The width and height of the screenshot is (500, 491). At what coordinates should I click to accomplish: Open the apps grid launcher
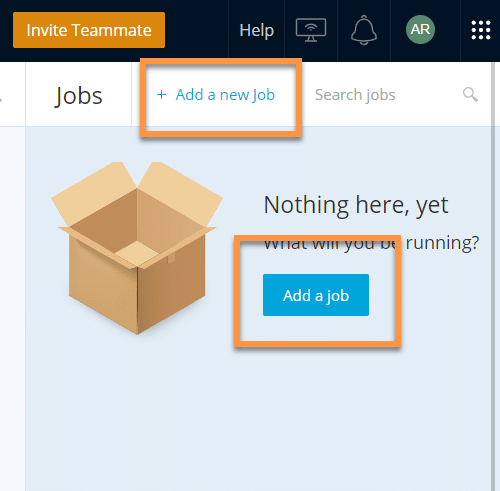[481, 30]
